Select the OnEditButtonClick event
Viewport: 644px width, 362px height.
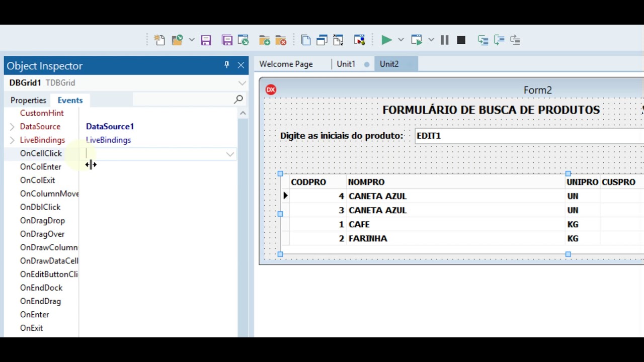[49, 275]
